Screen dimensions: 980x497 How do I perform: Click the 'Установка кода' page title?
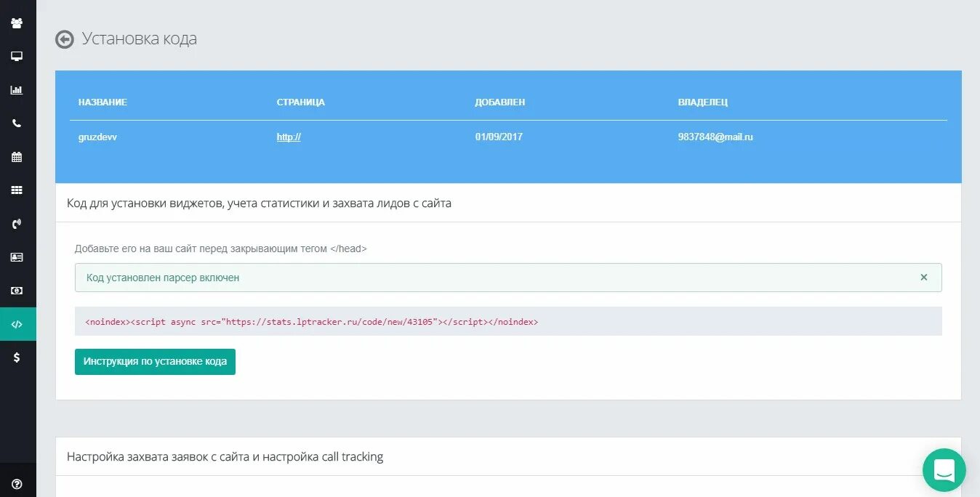pyautogui.click(x=140, y=39)
